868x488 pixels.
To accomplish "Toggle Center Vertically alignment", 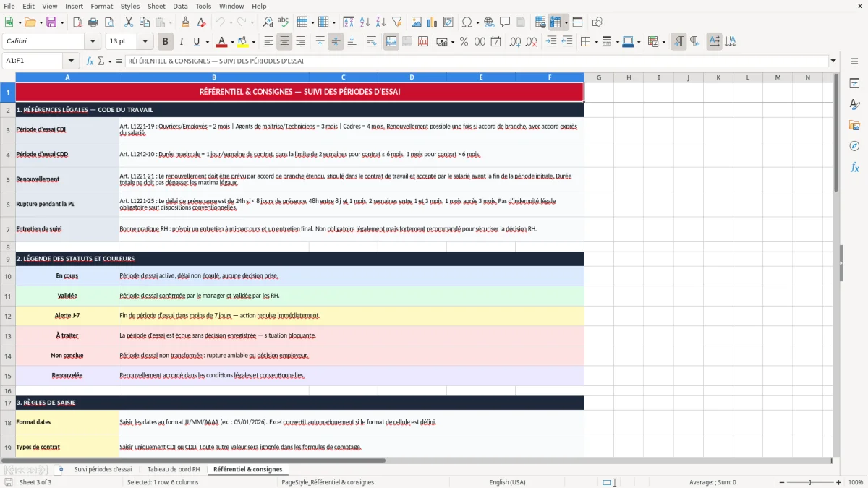I will click(x=336, y=42).
